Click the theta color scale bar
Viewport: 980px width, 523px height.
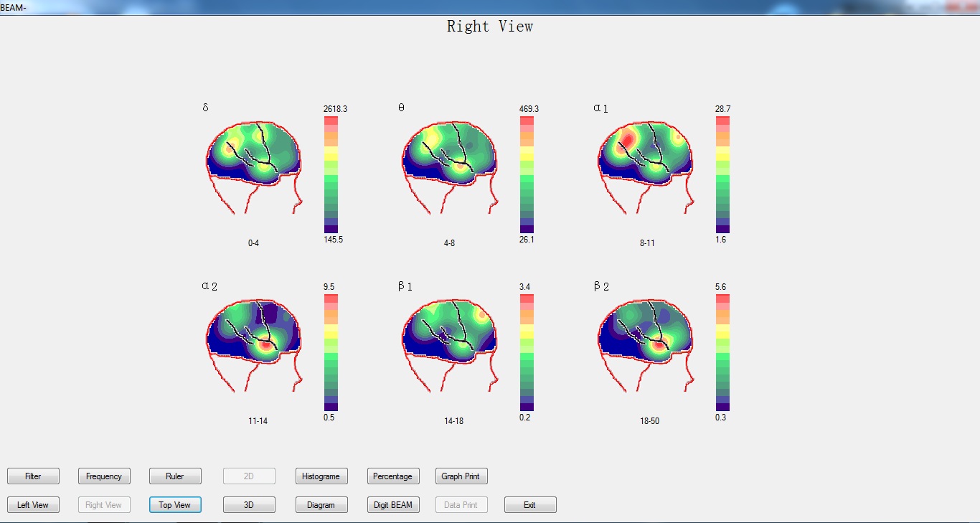click(x=527, y=174)
